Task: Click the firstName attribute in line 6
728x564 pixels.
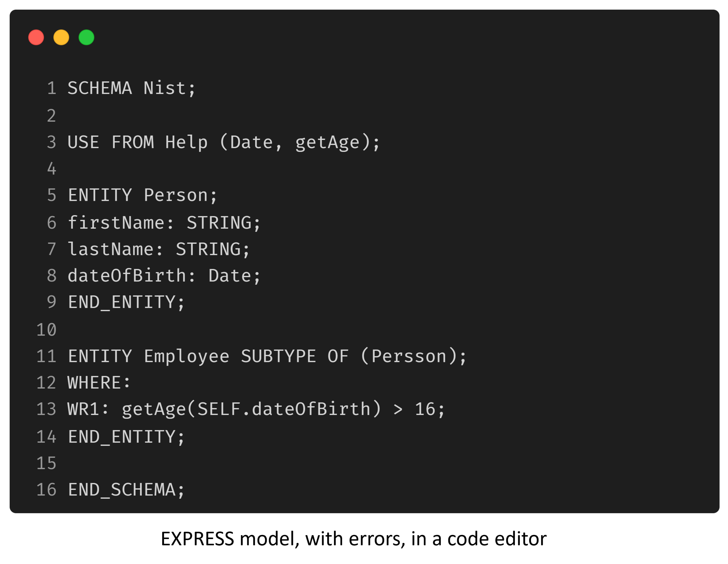Action: (116, 223)
